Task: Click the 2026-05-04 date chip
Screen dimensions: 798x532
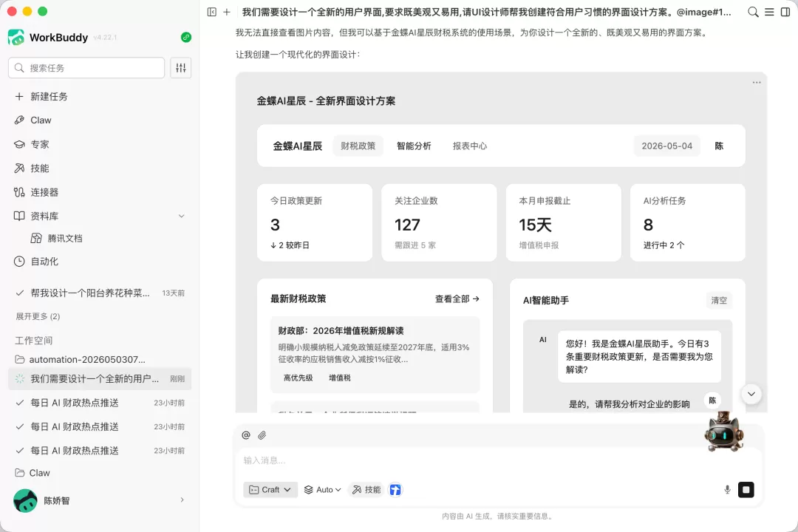Action: [666, 146]
